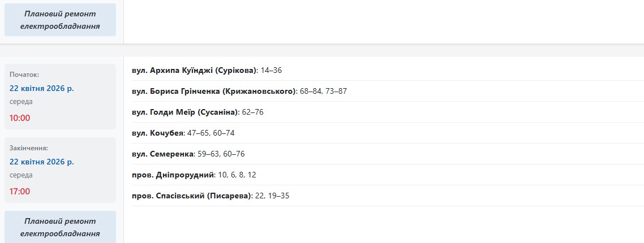Screen dimensions: 644x243
Task: Click the end time 17:00
Action: pyautogui.click(x=20, y=192)
